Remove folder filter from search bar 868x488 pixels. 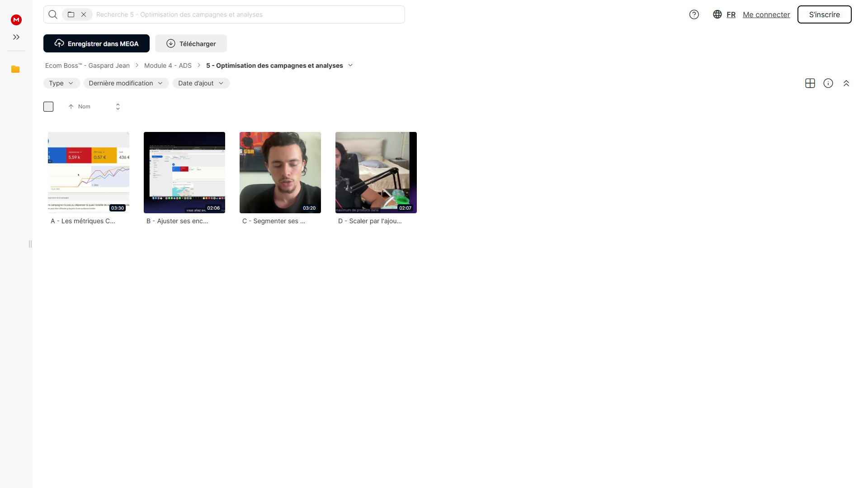pyautogui.click(x=84, y=14)
